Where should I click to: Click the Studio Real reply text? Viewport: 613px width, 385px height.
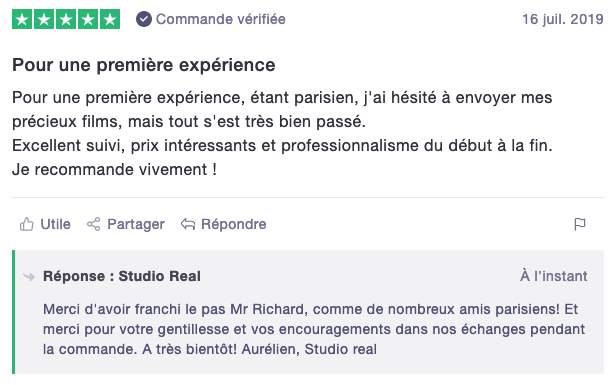[x=314, y=329]
